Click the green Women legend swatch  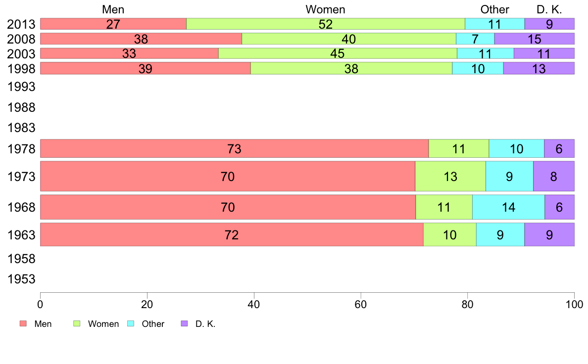(77, 324)
